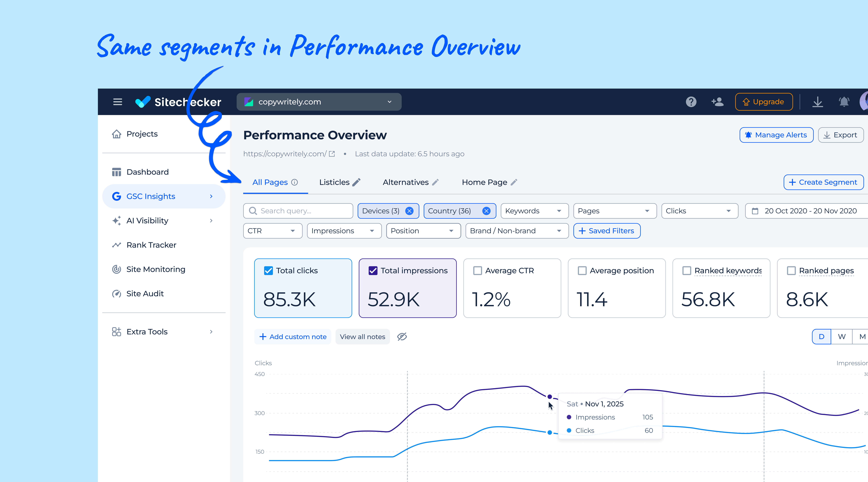The image size is (868, 482).
Task: Enable the Average CTR checkbox
Action: click(478, 271)
